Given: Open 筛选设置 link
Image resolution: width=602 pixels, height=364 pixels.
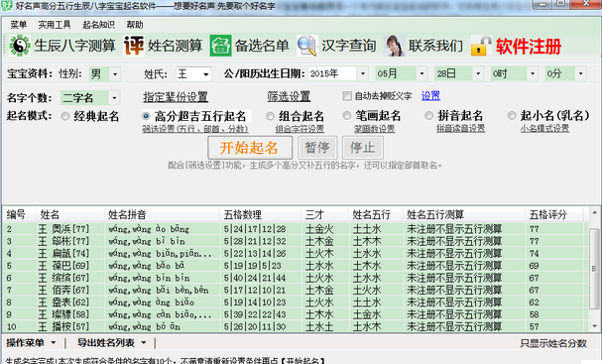Looking at the screenshot, I should click(289, 96).
